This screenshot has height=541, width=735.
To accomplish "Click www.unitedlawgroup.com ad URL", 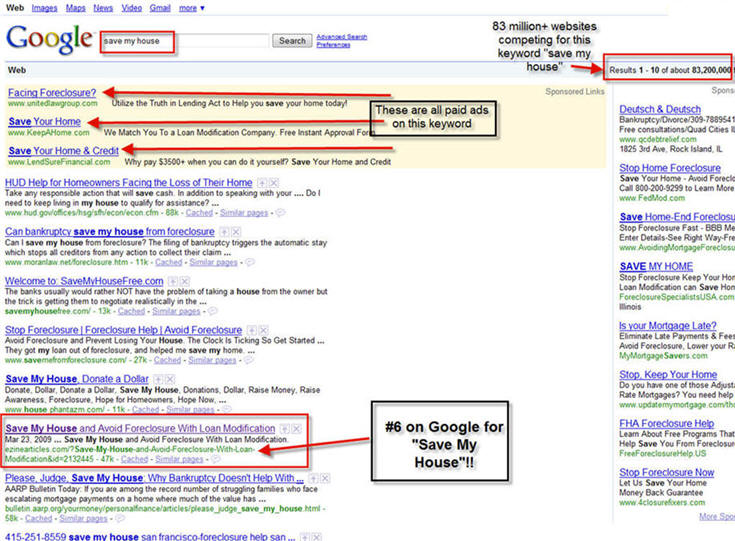I will [x=53, y=103].
